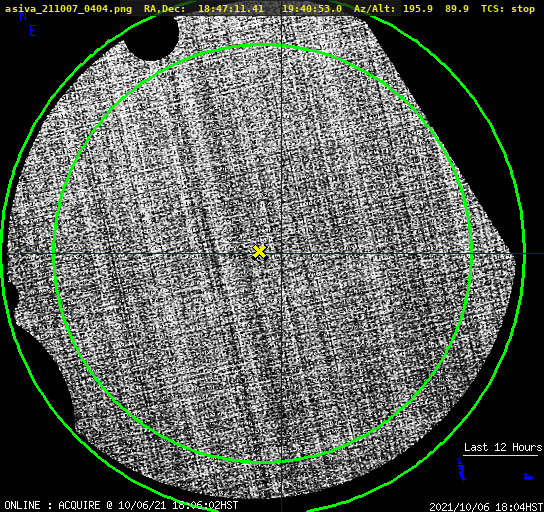The height and width of the screenshot is (512, 544).
Task: Select the asiva_211007_0404.png filename label
Action: coord(68,9)
